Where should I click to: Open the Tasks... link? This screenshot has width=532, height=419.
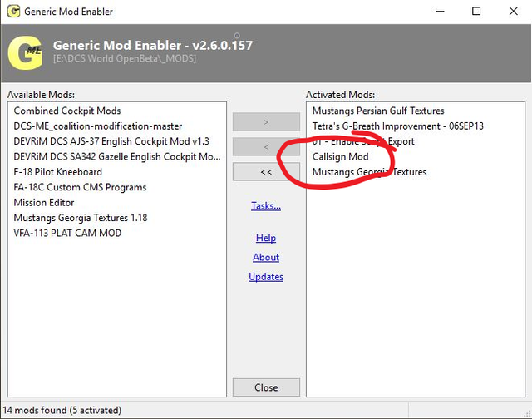point(266,205)
